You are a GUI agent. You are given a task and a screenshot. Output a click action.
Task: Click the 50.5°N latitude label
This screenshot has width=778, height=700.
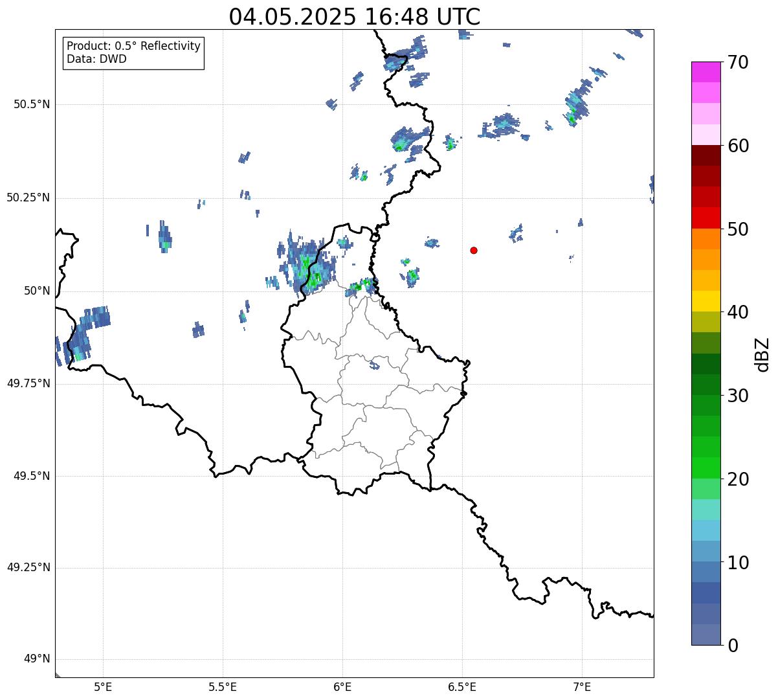point(32,104)
